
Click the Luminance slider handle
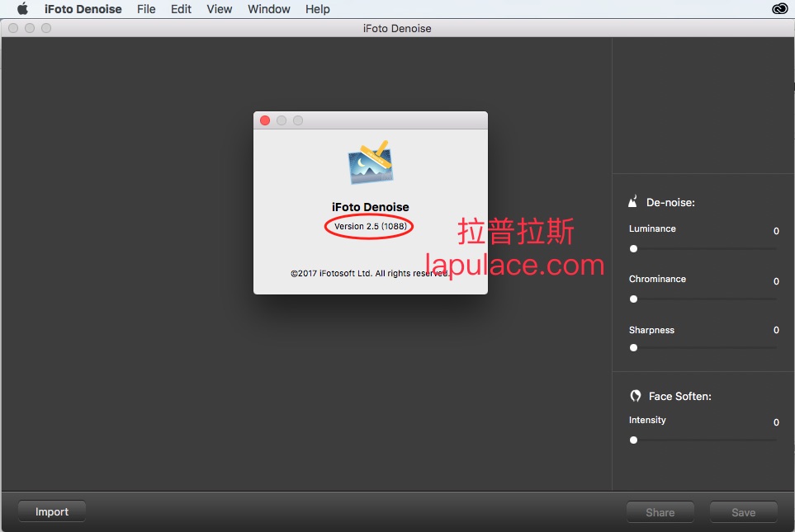point(633,249)
